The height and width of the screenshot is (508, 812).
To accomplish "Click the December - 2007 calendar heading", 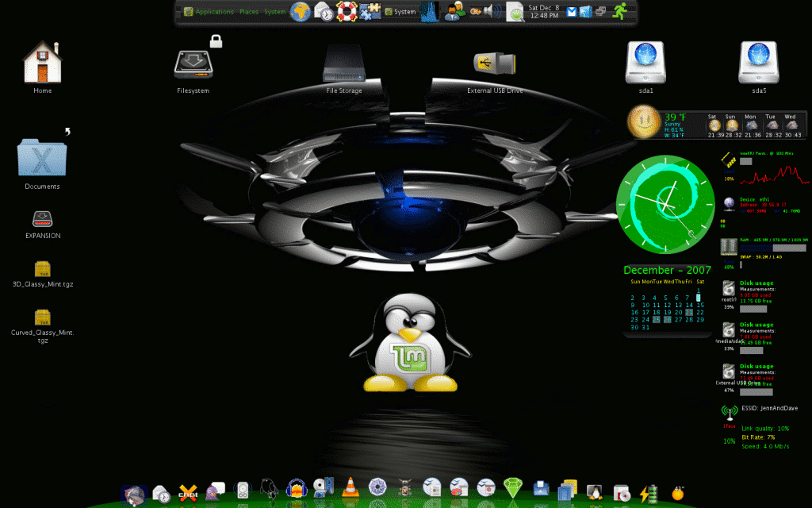I will pos(667,270).
